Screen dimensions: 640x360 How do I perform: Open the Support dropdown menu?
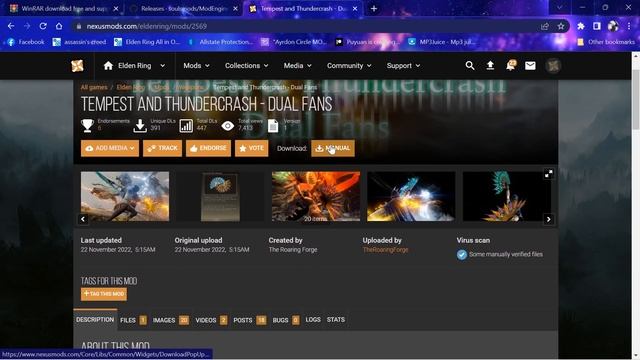[x=403, y=66]
